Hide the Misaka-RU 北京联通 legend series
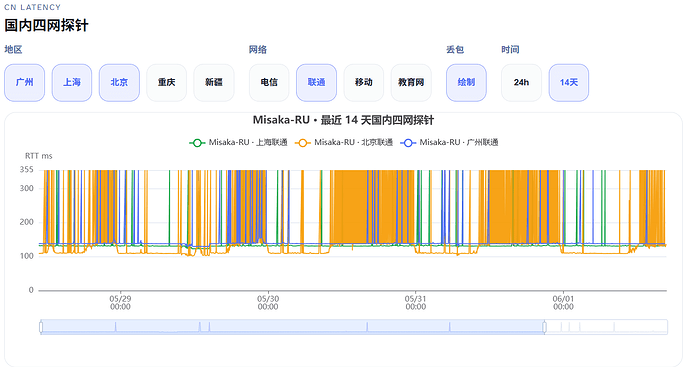Screen dimensions: 690x367 344,143
